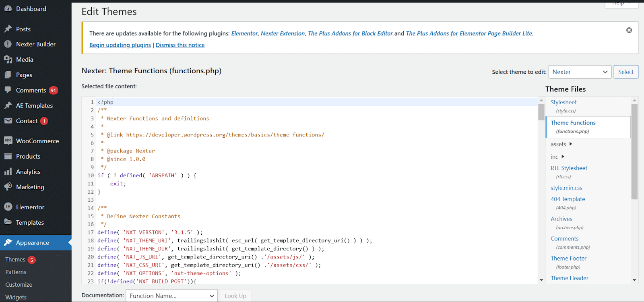This screenshot has height=302, width=644.
Task: Click the Theme Files scroll down arrow
Action: click(x=634, y=280)
